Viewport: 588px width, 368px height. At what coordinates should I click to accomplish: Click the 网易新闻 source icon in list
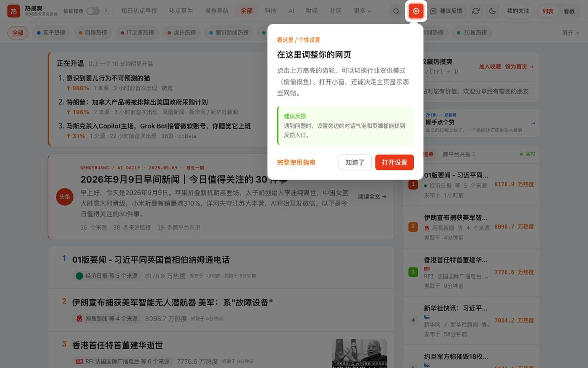click(x=79, y=319)
